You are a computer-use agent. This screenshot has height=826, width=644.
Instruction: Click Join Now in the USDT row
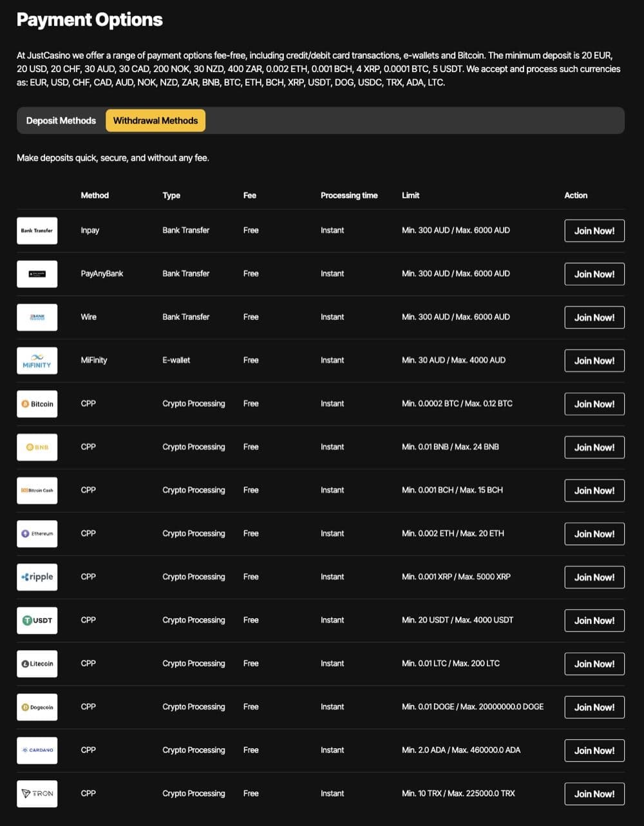594,621
